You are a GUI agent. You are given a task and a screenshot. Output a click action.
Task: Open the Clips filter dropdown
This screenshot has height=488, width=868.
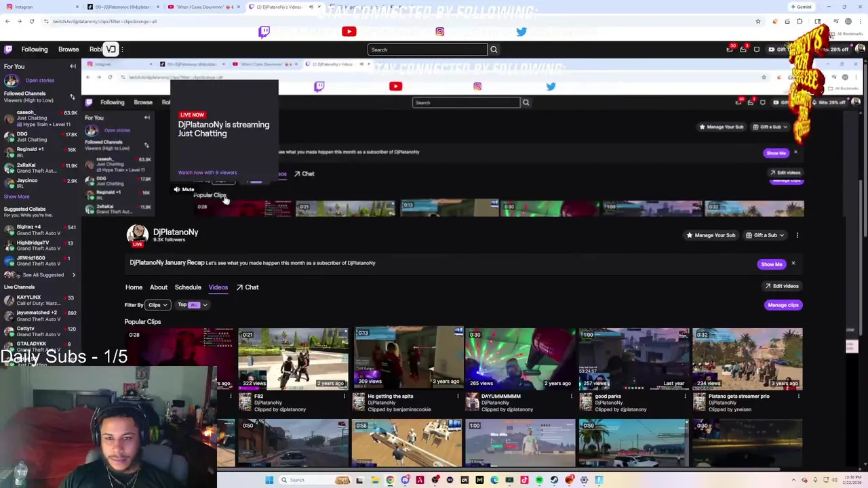point(158,305)
